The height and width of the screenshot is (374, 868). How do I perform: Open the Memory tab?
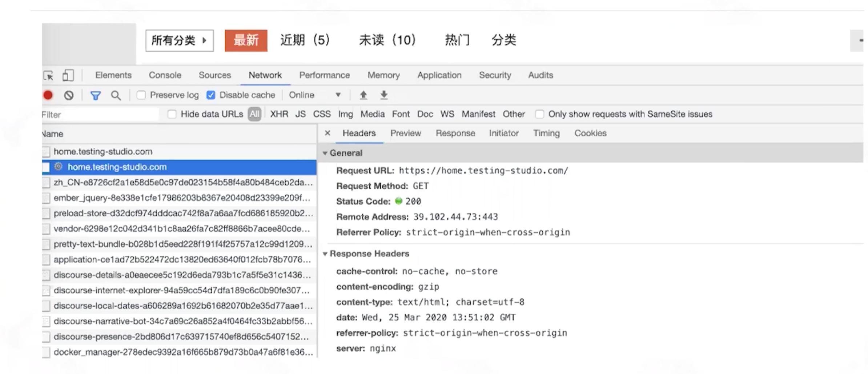(x=383, y=75)
